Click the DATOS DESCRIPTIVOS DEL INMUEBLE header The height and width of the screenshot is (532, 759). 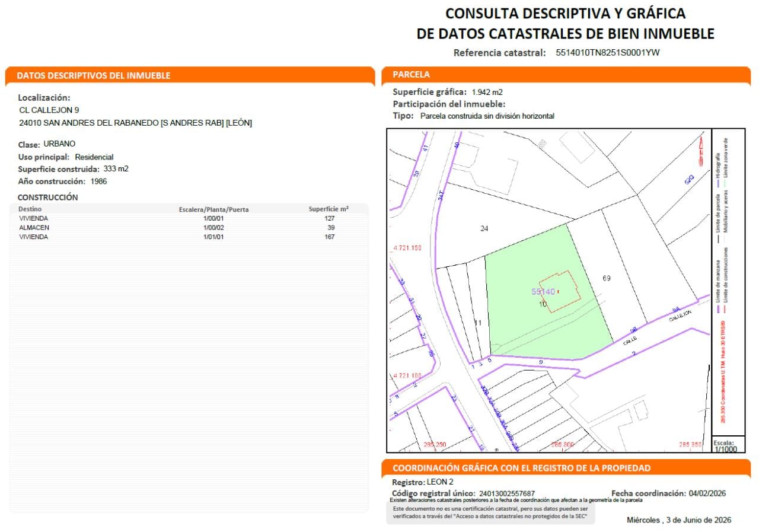tap(94, 76)
